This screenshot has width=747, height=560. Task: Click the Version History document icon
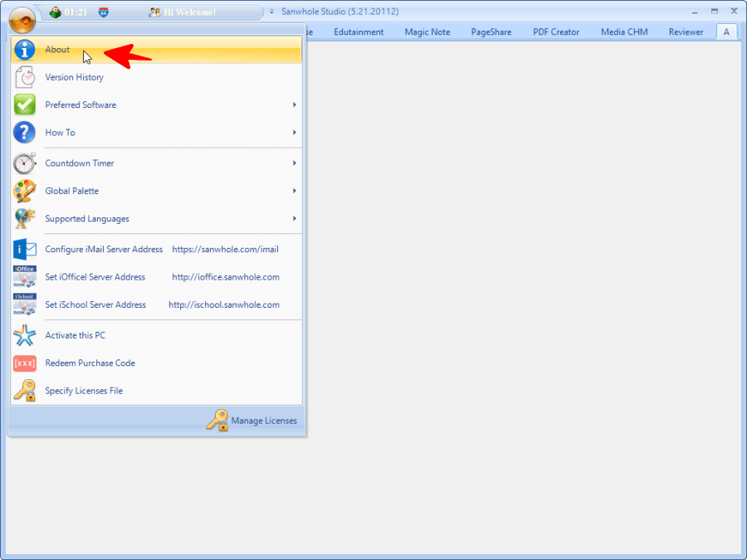click(x=24, y=77)
